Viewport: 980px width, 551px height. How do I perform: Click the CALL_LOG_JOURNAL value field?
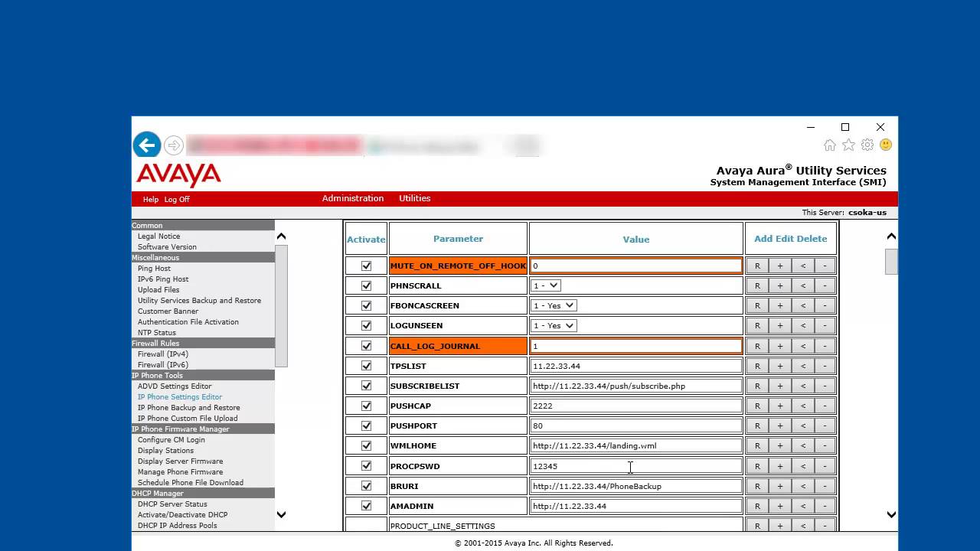coord(635,346)
